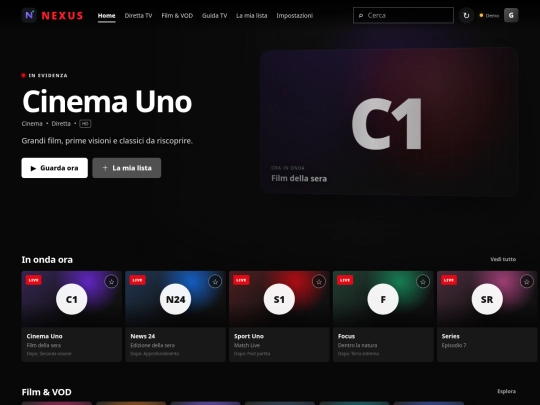The image size is (540, 405).
Task: Click 'Edizione della sera' program text
Action: click(152, 345)
